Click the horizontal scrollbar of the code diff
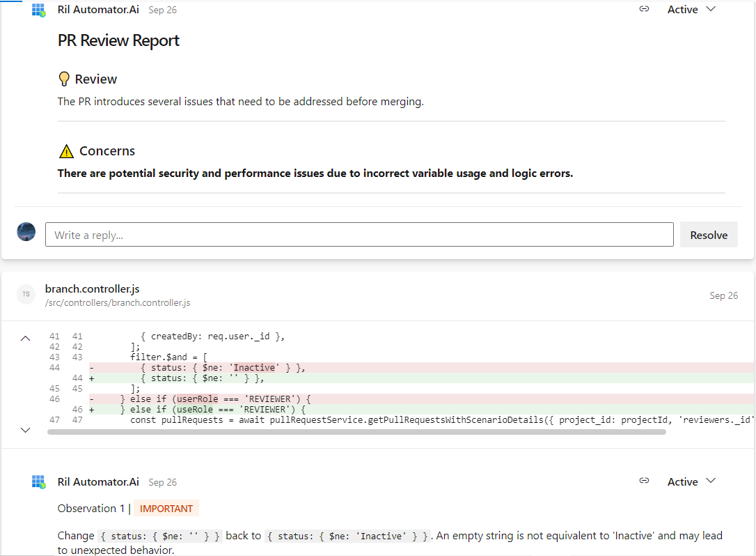 (357, 432)
